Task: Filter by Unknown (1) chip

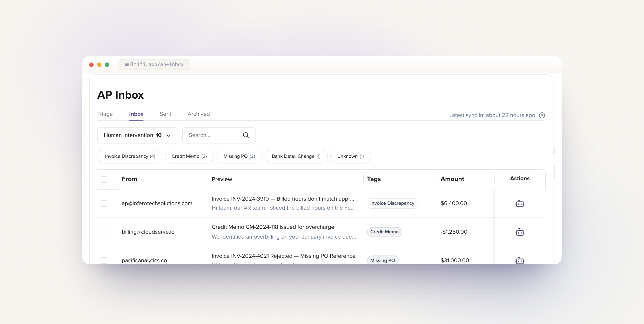Action: pyautogui.click(x=350, y=156)
